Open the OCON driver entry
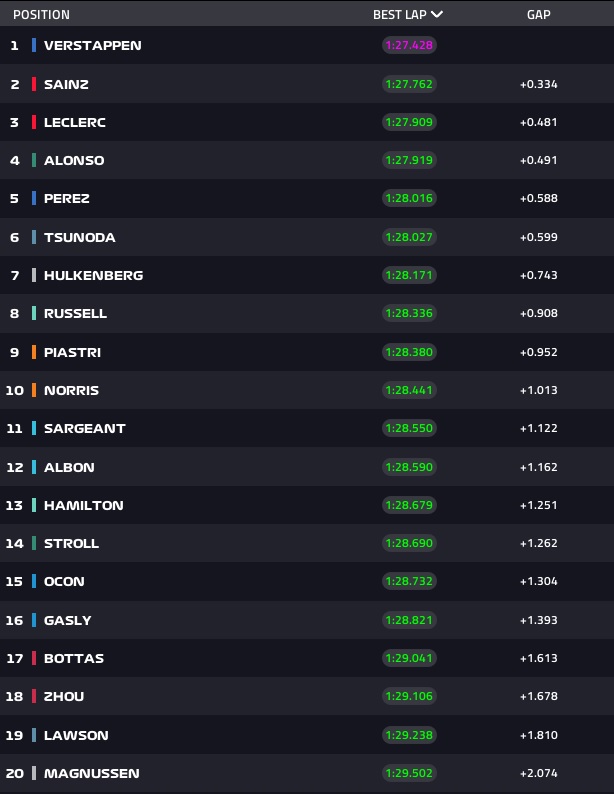The image size is (614, 794). click(x=307, y=581)
